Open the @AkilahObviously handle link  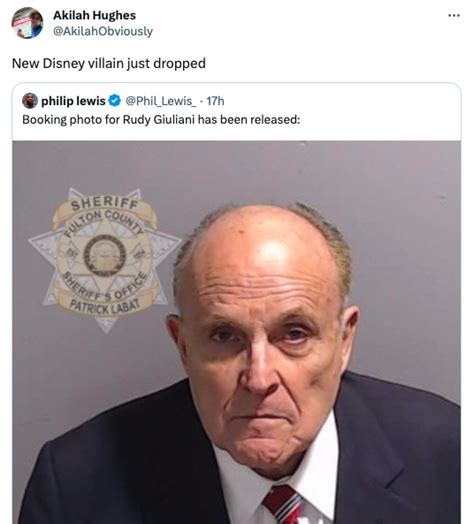click(x=103, y=31)
